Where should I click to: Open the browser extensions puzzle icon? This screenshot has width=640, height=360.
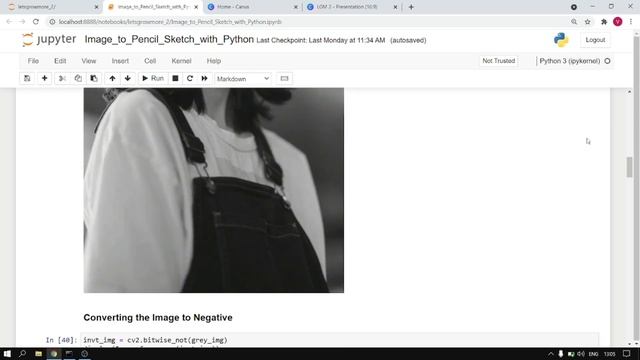[x=604, y=22]
